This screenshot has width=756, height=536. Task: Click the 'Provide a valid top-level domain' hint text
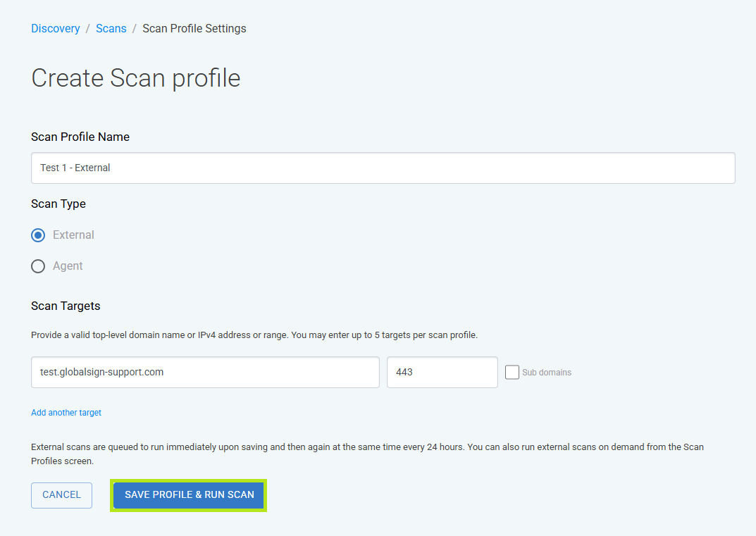coord(254,335)
